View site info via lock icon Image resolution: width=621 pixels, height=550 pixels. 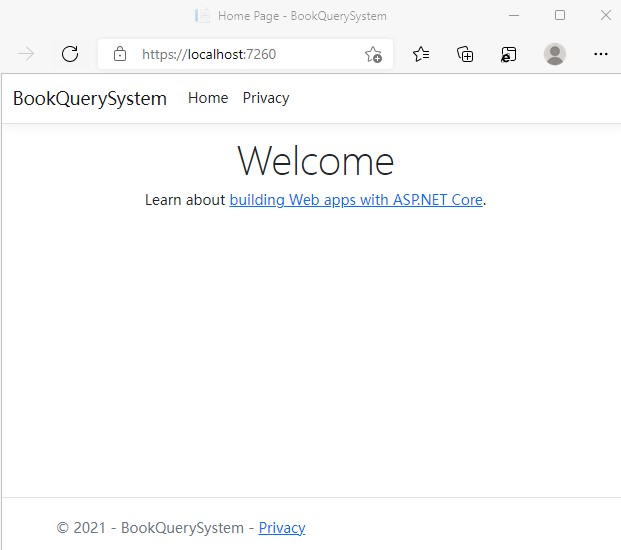(x=120, y=54)
